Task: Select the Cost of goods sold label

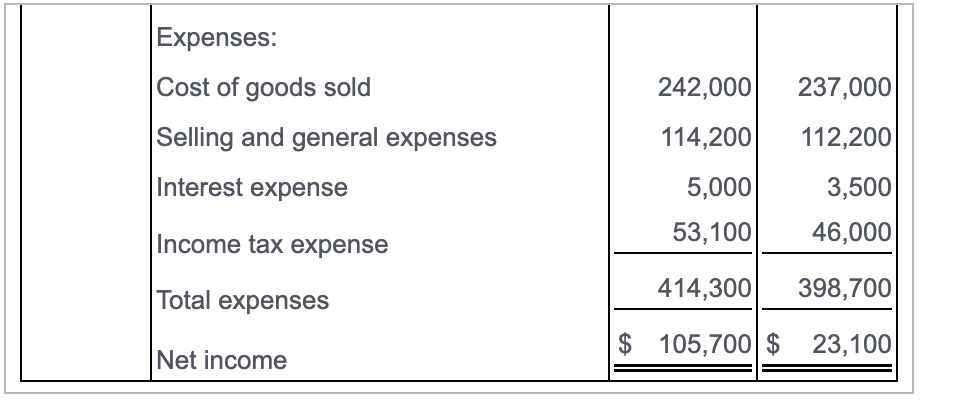Action: click(264, 87)
